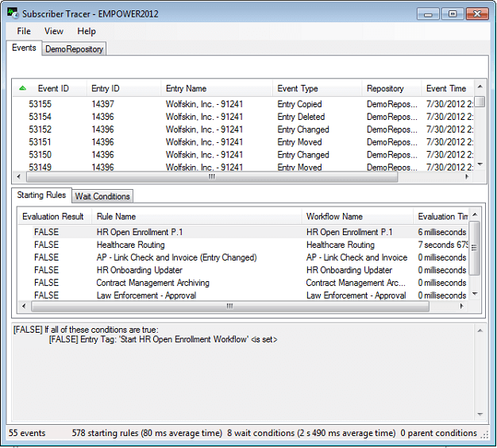The width and height of the screenshot is (497, 448).
Task: Select the Law Enforcement - Approval rule row
Action: point(243,295)
